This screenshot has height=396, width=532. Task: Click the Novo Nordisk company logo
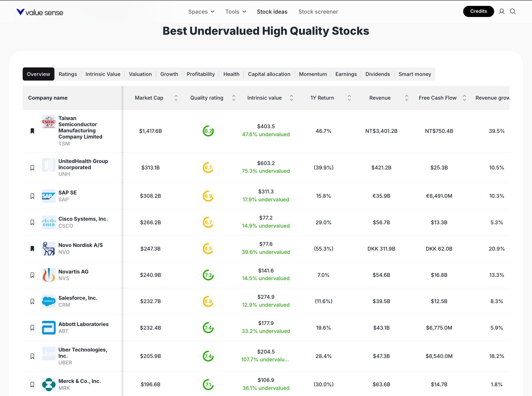coord(49,248)
